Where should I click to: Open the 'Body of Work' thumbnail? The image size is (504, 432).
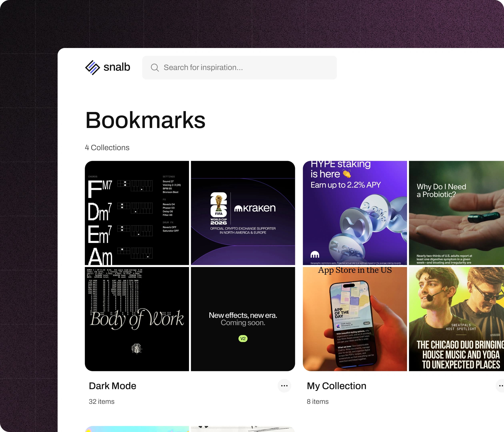point(137,319)
